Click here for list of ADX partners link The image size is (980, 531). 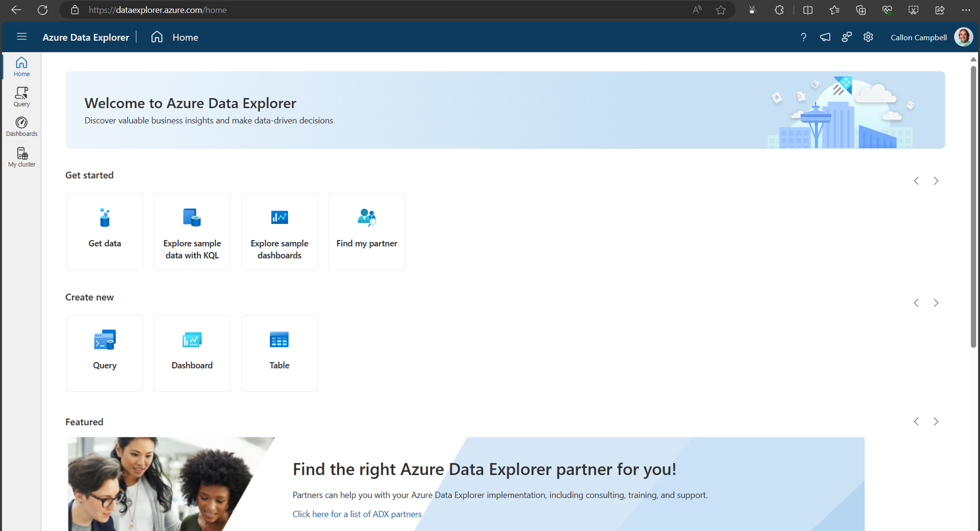click(x=357, y=514)
